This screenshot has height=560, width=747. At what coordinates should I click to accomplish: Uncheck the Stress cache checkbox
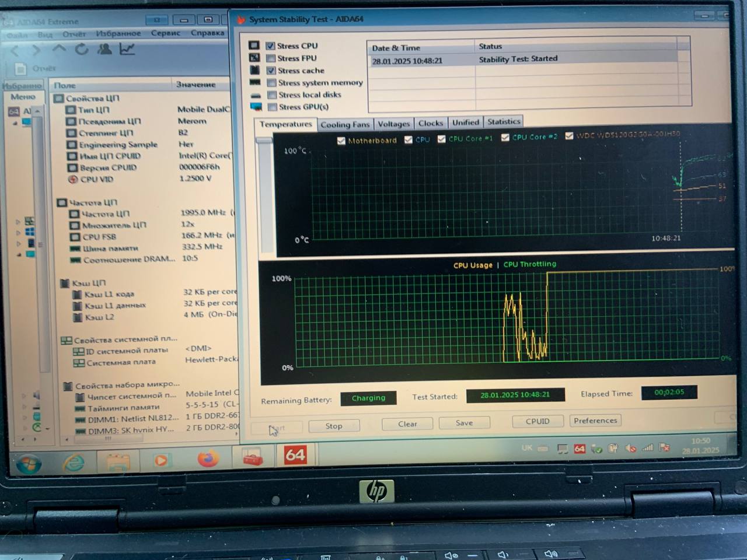271,70
